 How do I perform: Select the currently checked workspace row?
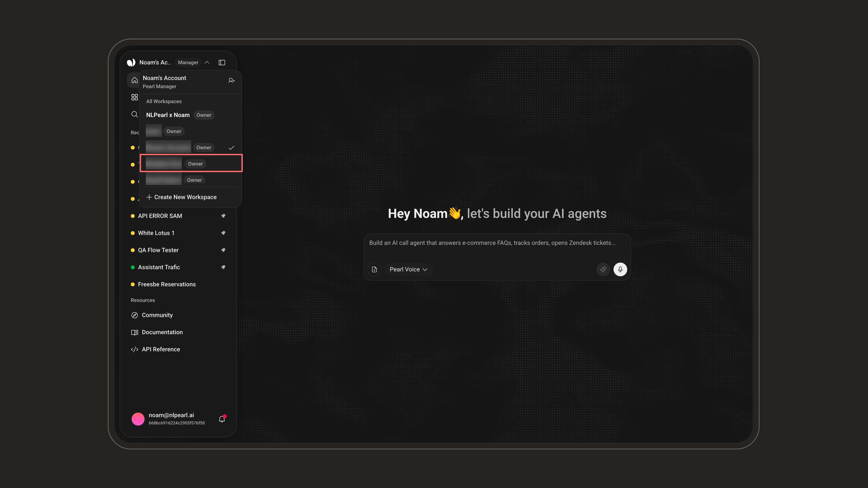click(190, 148)
